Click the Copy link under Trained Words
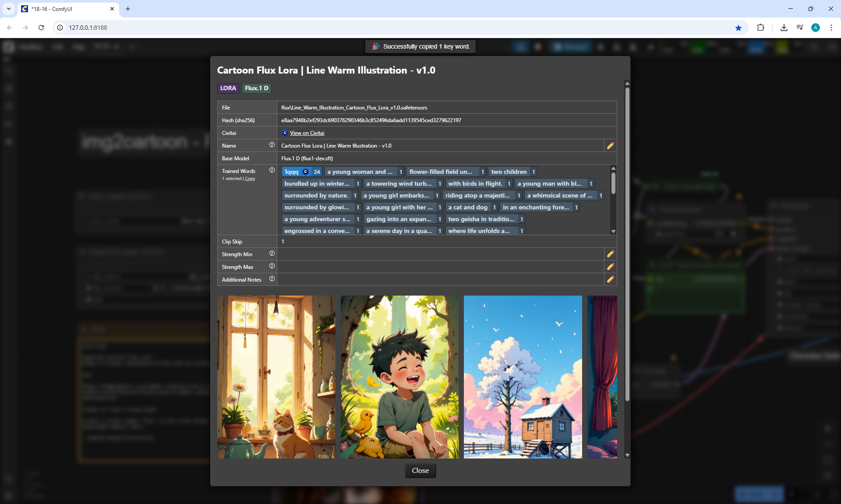Image resolution: width=841 pixels, height=504 pixels. click(250, 179)
